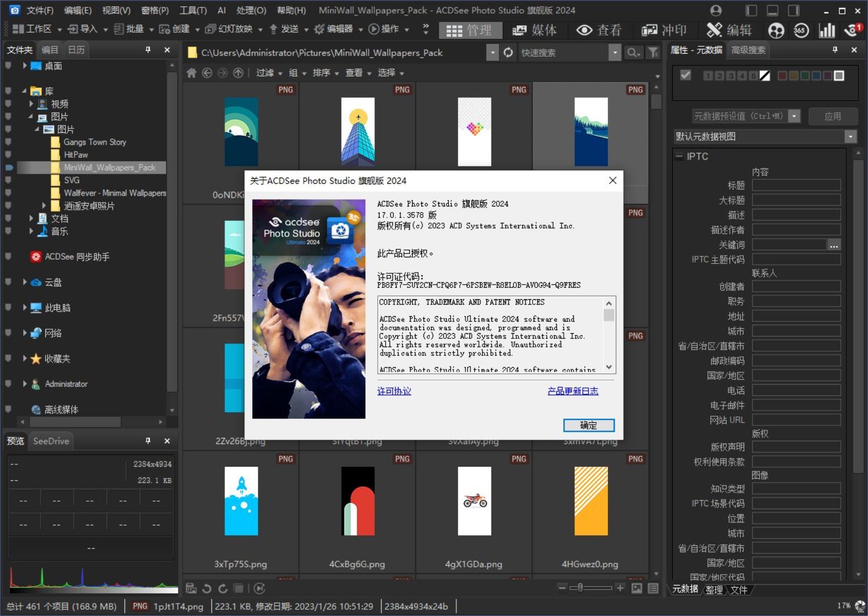Open the user account icon in title bar
The image size is (868, 616).
point(716,10)
